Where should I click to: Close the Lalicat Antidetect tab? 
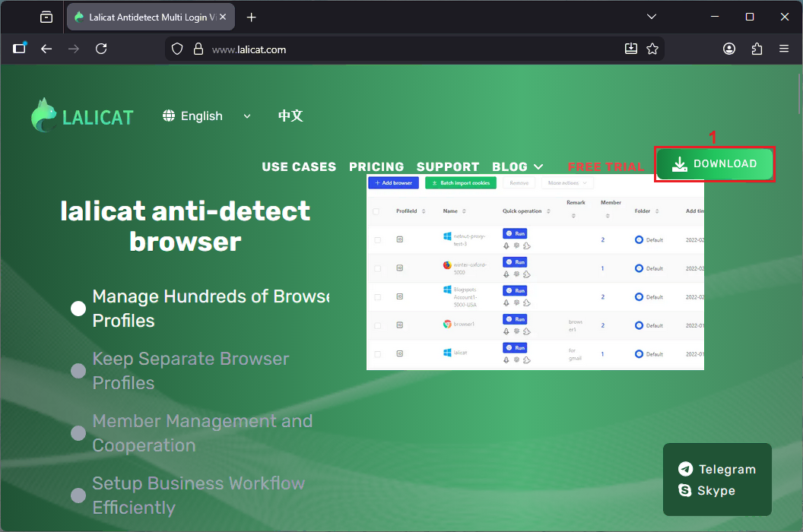tap(223, 17)
